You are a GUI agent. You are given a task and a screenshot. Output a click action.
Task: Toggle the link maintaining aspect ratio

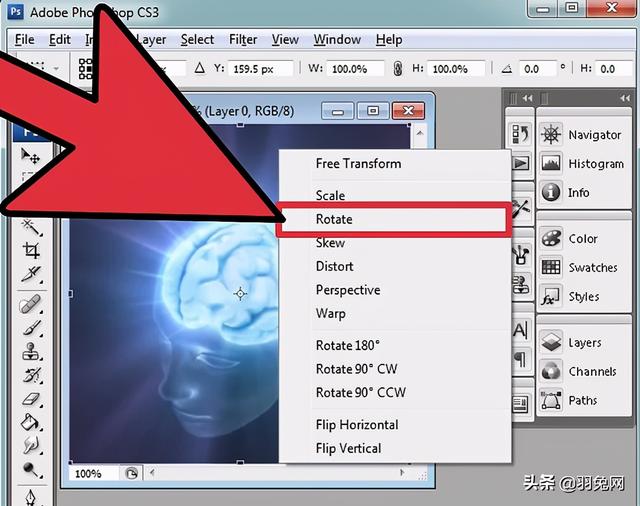click(x=398, y=69)
